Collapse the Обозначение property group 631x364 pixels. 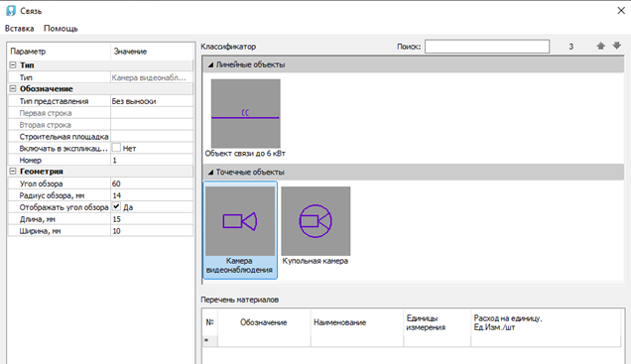click(x=13, y=88)
